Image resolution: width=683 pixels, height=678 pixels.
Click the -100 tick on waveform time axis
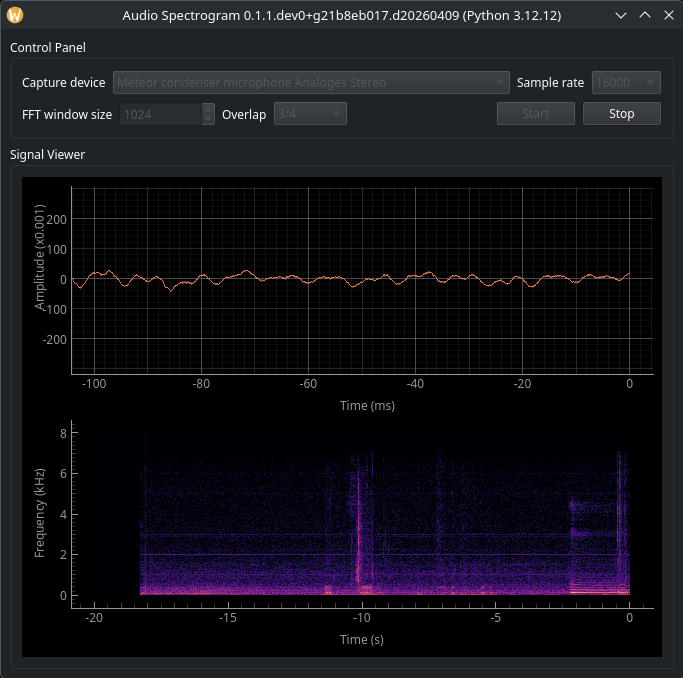click(94, 384)
